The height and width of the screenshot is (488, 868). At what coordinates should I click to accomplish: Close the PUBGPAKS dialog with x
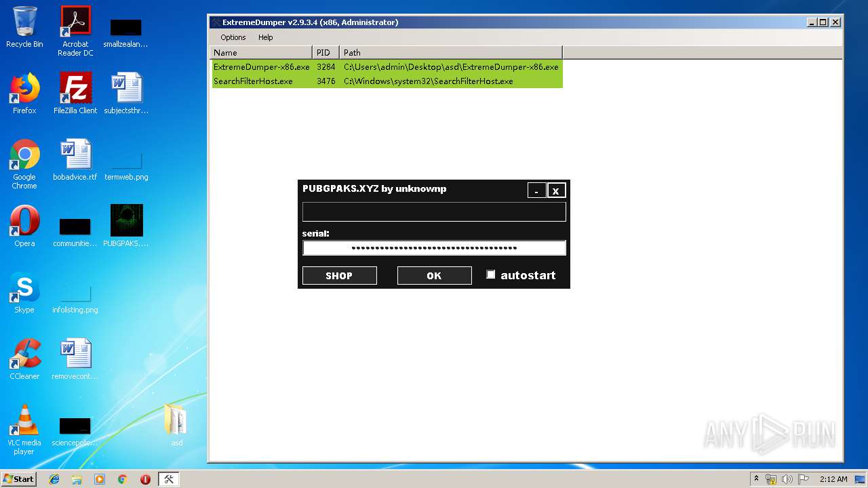(556, 190)
